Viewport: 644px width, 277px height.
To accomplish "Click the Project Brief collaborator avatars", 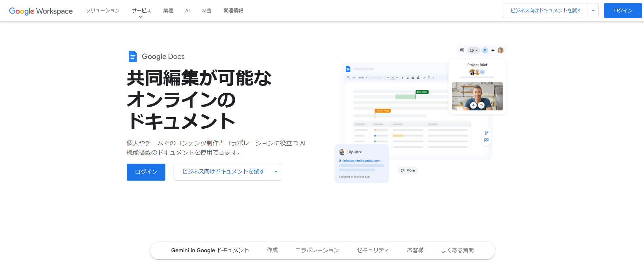I will 477,72.
